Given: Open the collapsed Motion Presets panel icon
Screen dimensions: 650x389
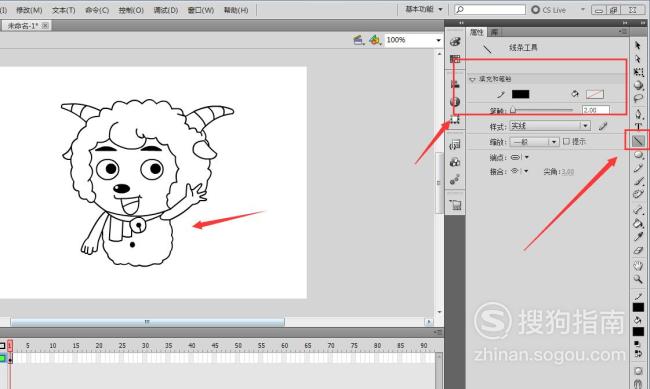Looking at the screenshot, I should point(455,180).
